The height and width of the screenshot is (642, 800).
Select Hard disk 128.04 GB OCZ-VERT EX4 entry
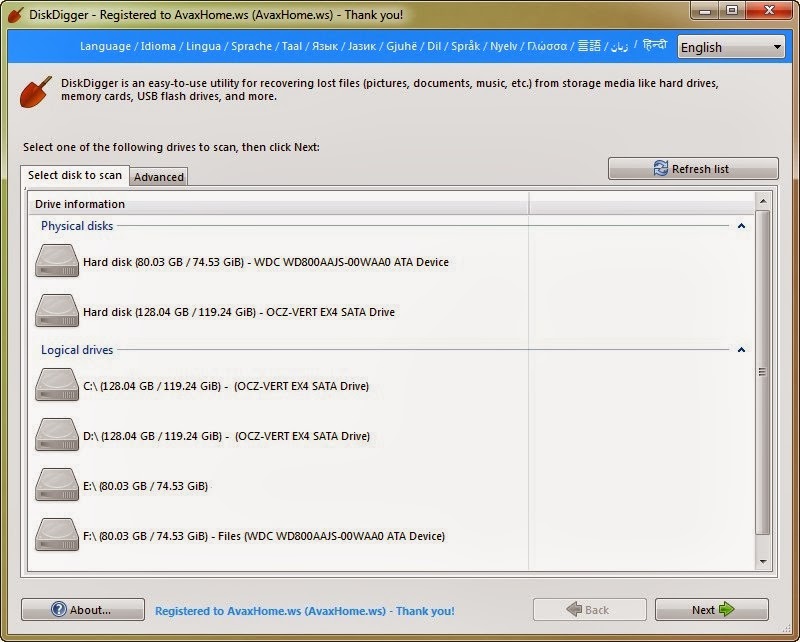click(x=239, y=312)
